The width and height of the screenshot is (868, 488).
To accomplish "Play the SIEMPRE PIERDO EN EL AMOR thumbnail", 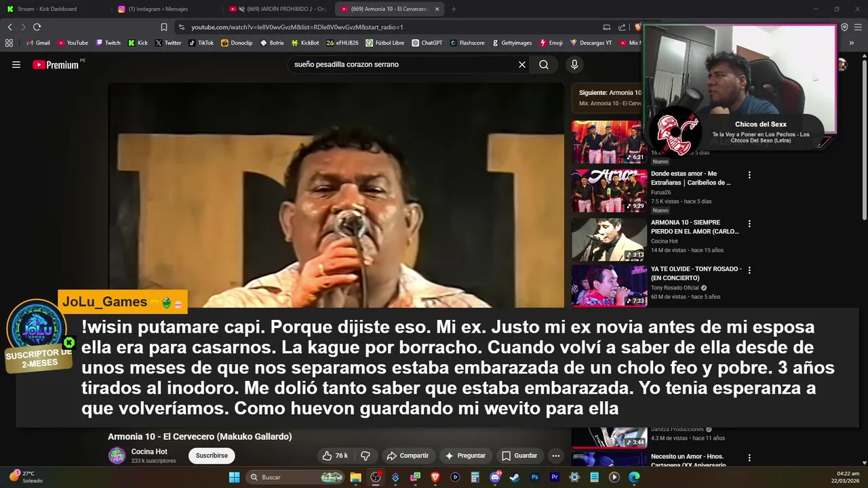I will (x=609, y=240).
